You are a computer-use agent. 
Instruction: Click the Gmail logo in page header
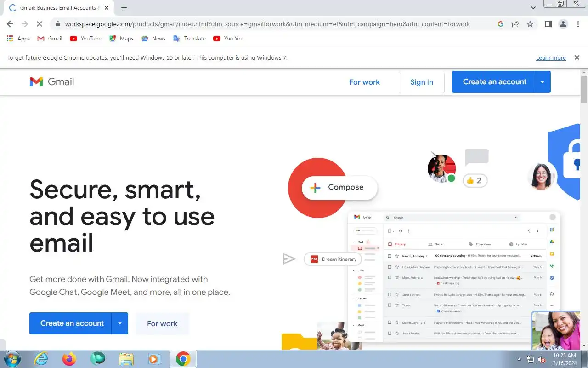52,82
